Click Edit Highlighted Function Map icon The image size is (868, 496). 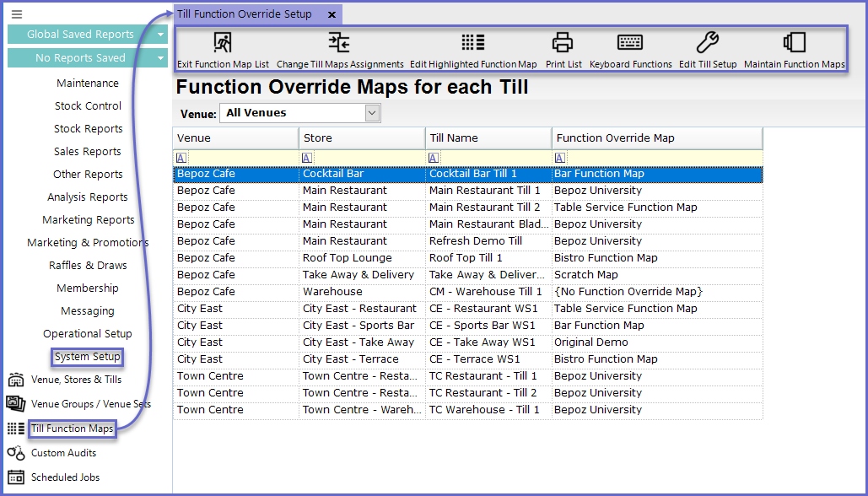click(x=472, y=43)
